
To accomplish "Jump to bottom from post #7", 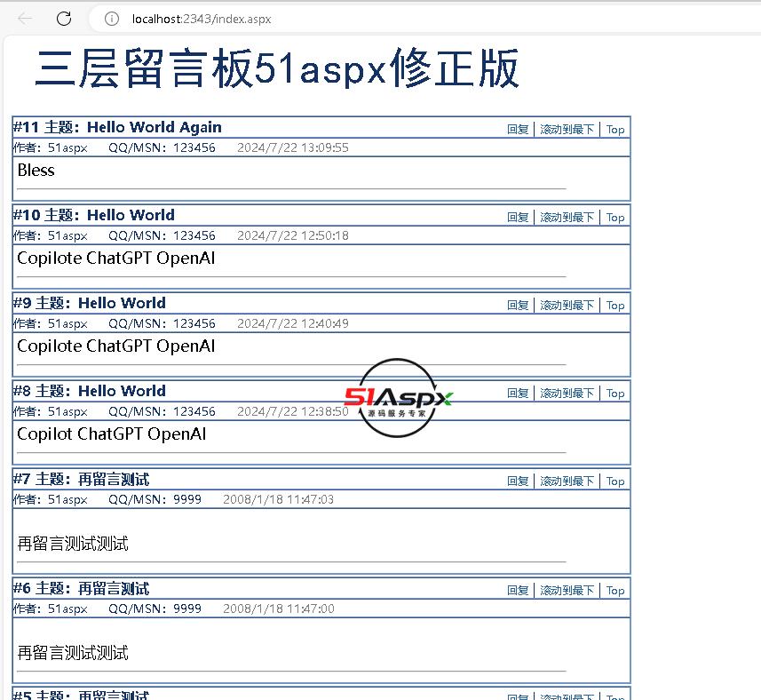I will pyautogui.click(x=567, y=481).
